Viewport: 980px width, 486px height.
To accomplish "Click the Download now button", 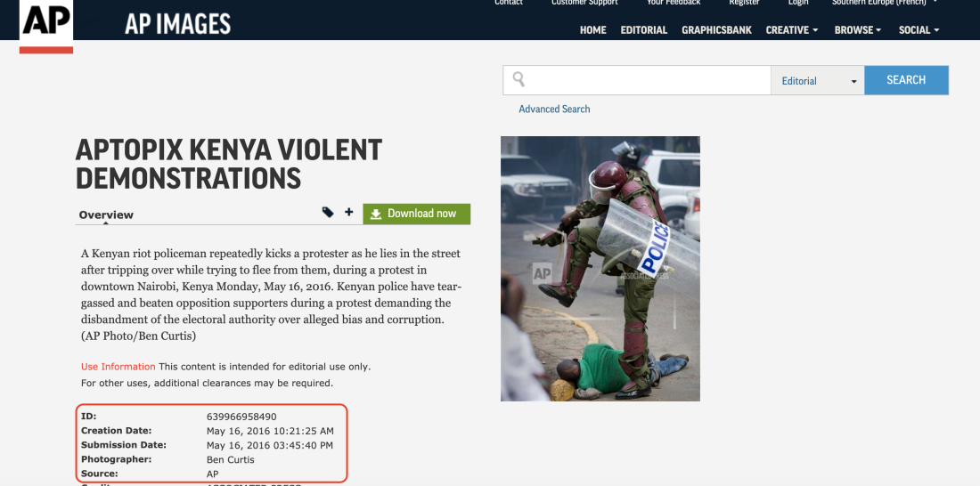I will coord(417,214).
